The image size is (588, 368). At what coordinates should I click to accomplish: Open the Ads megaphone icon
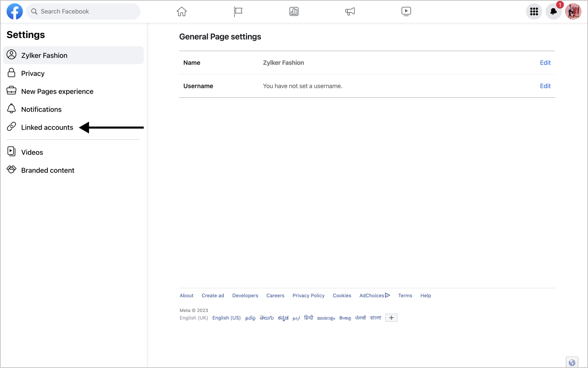350,11
